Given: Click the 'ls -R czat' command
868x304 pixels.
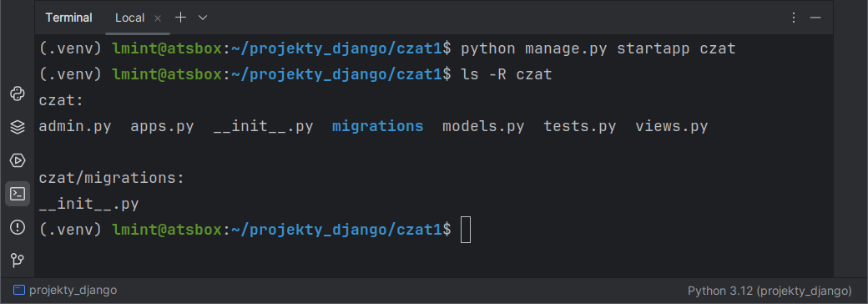Looking at the screenshot, I should [x=507, y=74].
